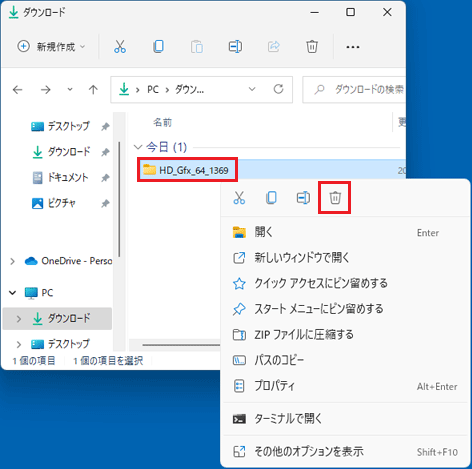Screen dimensions: 472x469
Task: Refresh the ダウンロード folder view
Action: (x=278, y=89)
